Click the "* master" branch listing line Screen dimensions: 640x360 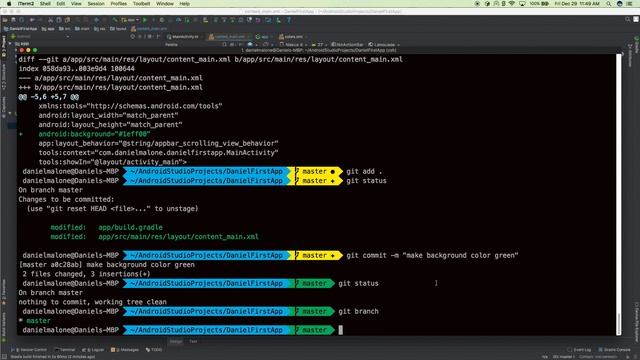[35, 321]
